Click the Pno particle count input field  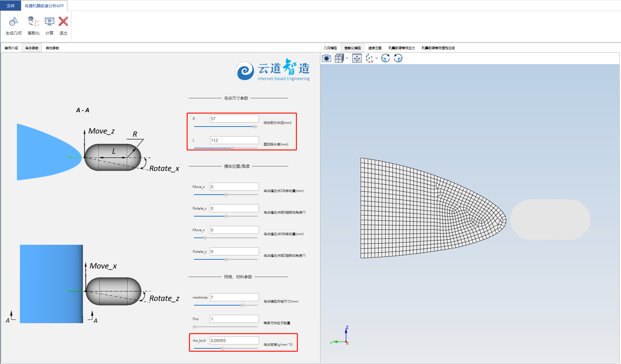pos(234,319)
